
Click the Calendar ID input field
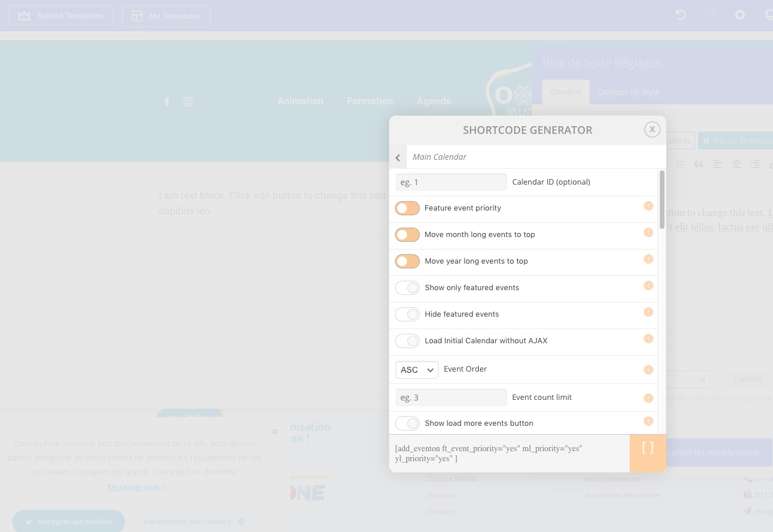(x=451, y=182)
